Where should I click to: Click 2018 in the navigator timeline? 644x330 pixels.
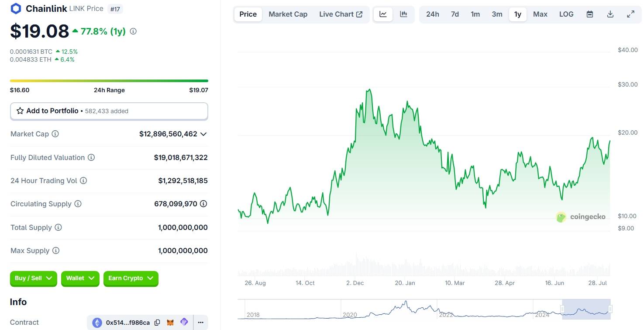pos(253,315)
